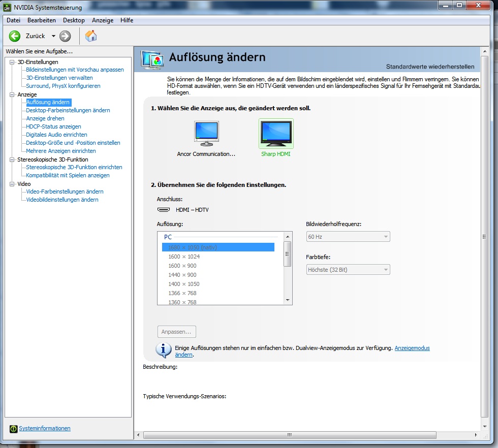Collapse the 3D-Einstellungen tree node
The width and height of the screenshot is (498, 448).
[x=12, y=62]
